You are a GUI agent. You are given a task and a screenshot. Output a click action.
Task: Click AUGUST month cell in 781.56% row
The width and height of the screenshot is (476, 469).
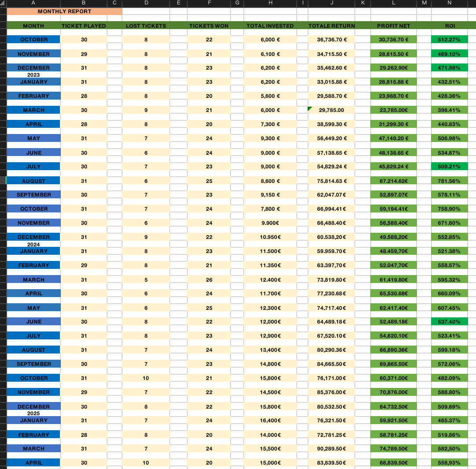pyautogui.click(x=33, y=181)
